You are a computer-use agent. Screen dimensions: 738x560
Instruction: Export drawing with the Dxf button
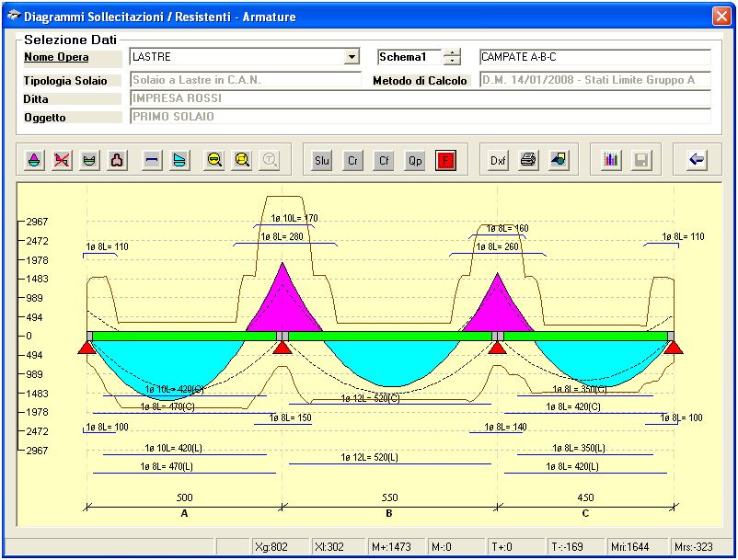pos(498,161)
